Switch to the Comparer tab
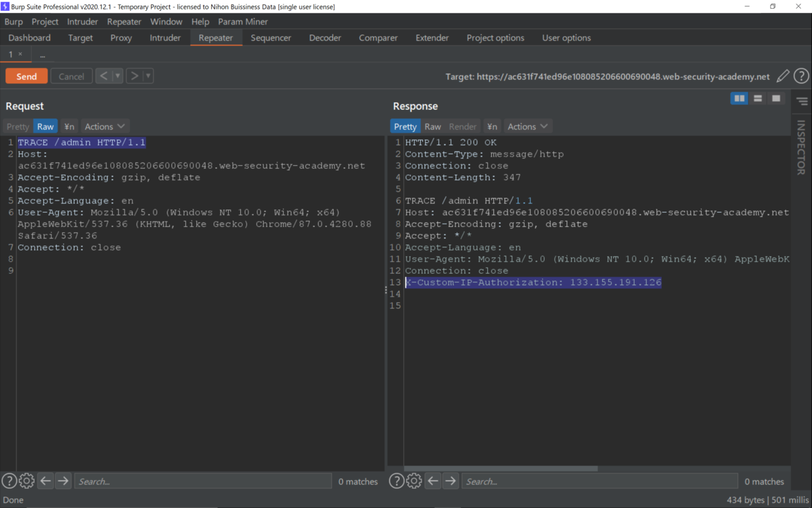 coord(378,38)
